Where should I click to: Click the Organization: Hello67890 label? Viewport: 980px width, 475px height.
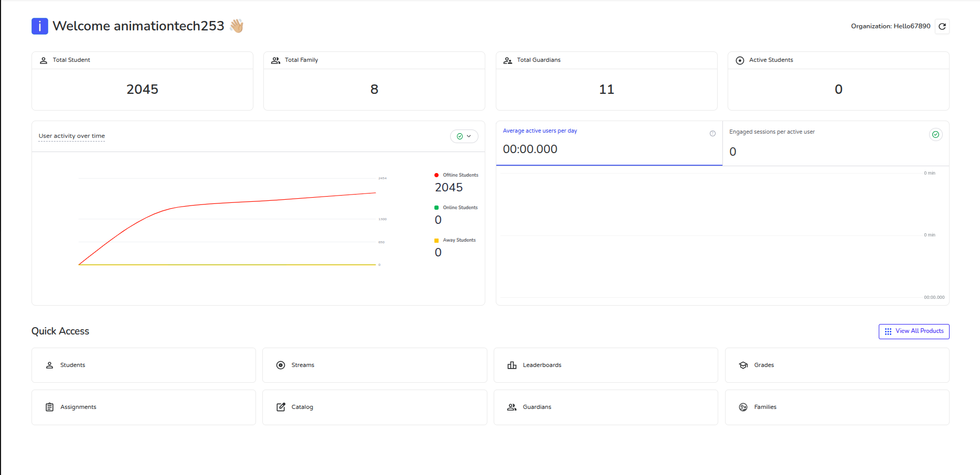[x=891, y=26]
